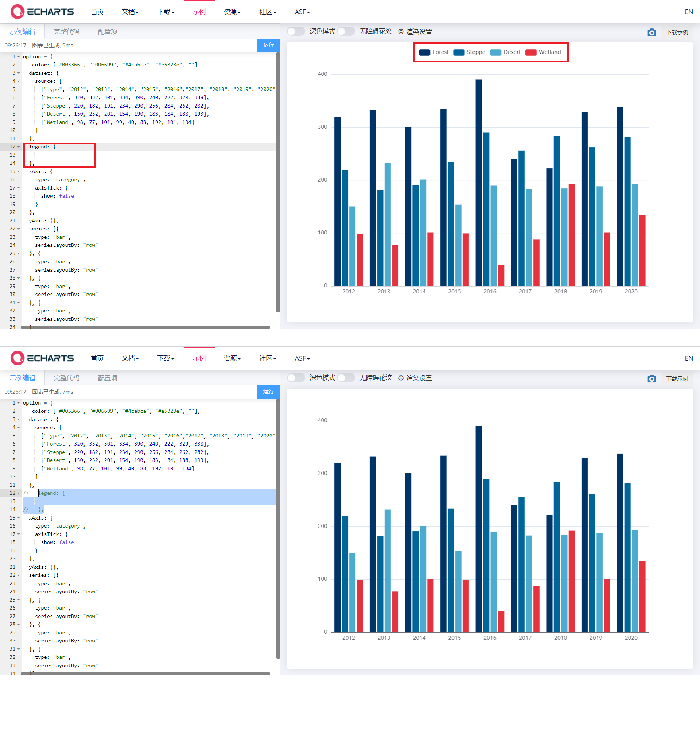Click the blue 运行 button in top editor
The width and height of the screenshot is (700, 739).
point(268,45)
